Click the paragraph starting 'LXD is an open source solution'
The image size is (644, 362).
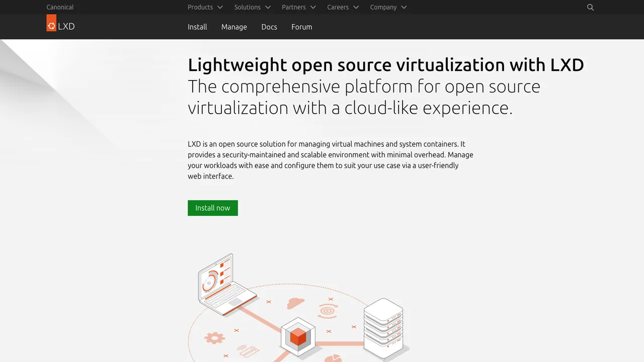point(331,160)
